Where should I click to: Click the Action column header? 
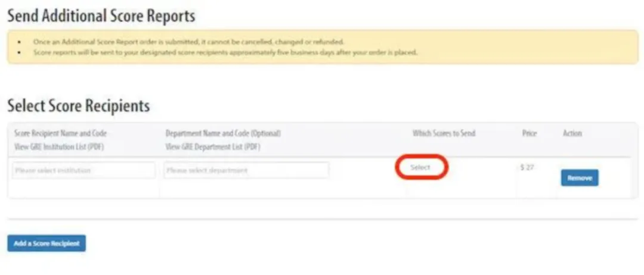[x=572, y=133]
